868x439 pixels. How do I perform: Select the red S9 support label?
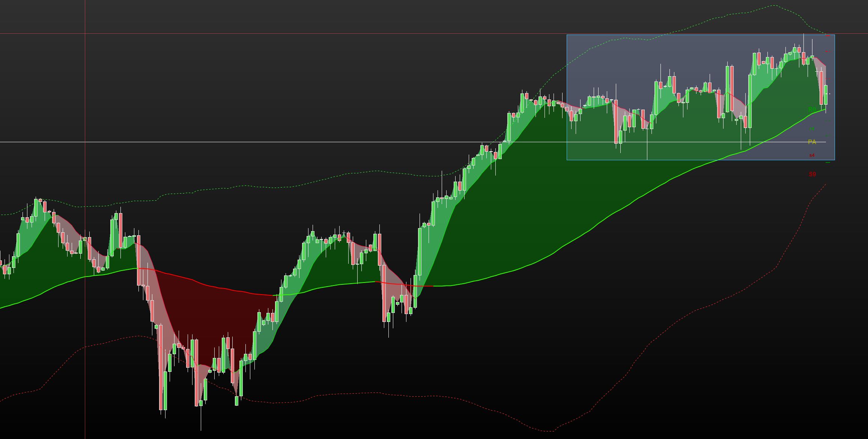(x=812, y=174)
